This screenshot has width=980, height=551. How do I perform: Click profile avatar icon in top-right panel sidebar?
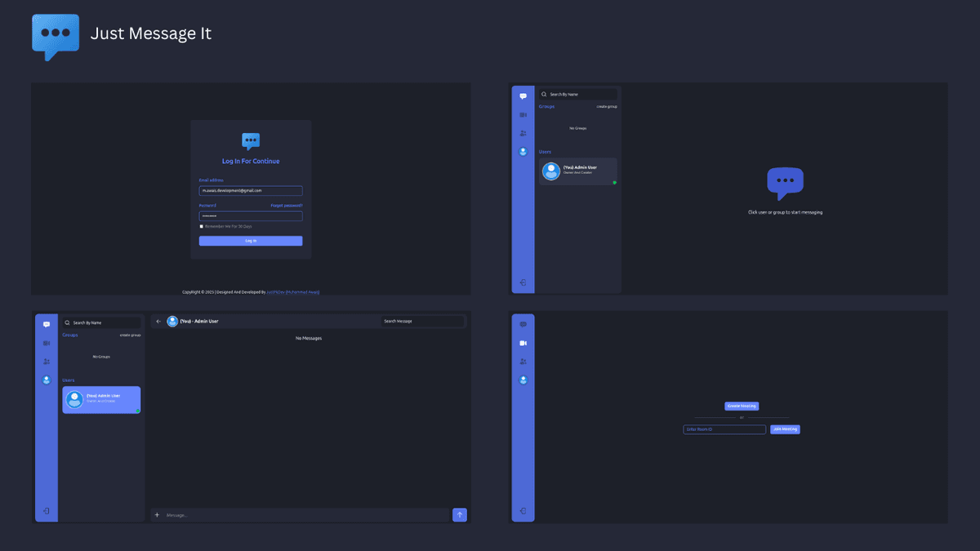pyautogui.click(x=523, y=152)
